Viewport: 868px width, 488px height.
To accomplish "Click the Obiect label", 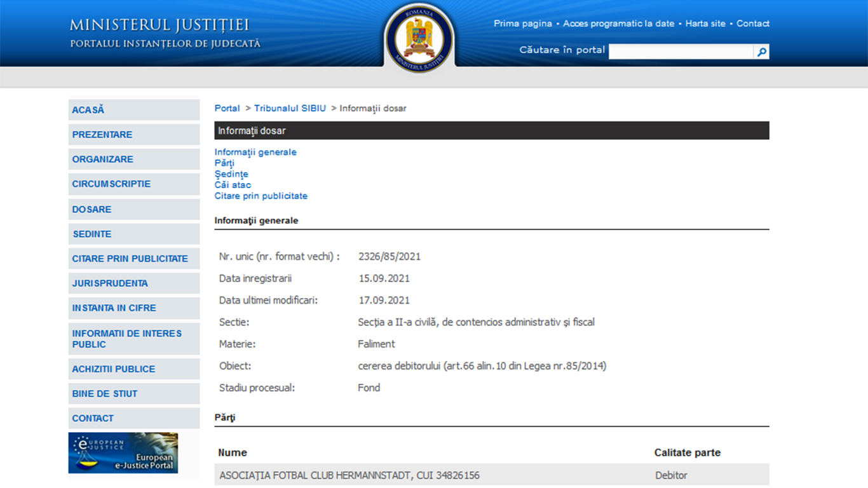I will (235, 366).
